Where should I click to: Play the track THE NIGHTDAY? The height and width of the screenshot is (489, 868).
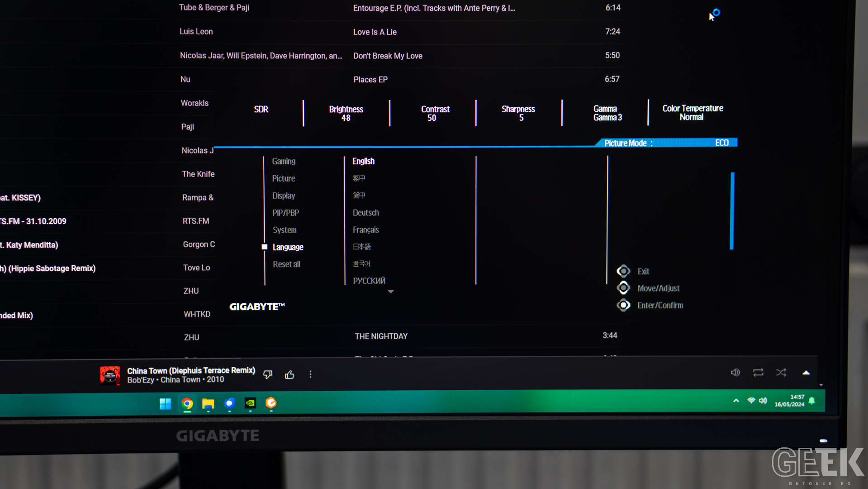381,336
